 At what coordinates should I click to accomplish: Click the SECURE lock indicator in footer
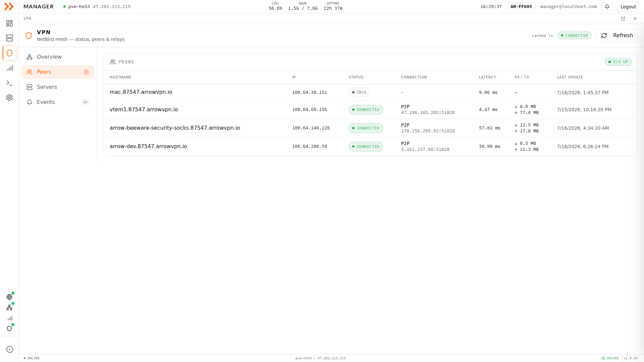coord(610,358)
